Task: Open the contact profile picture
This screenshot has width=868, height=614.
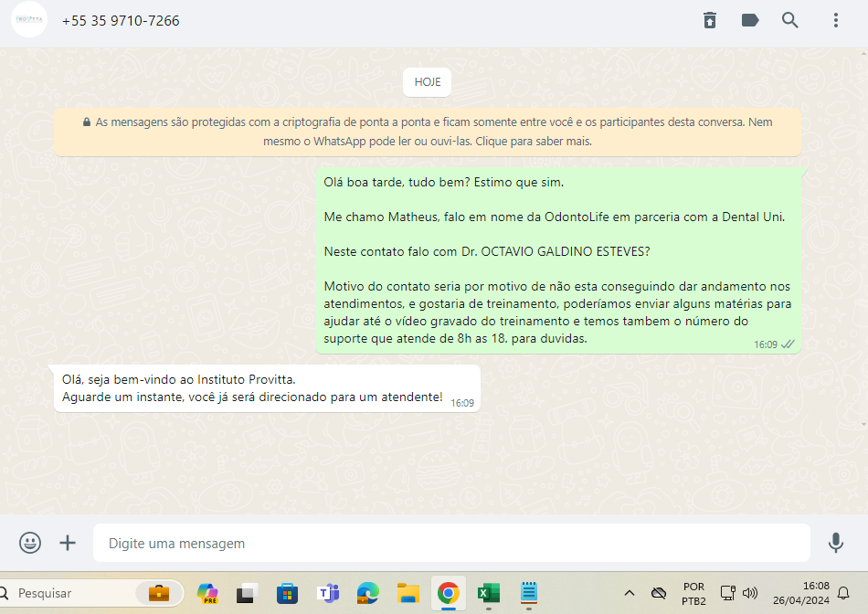Action: point(29,19)
